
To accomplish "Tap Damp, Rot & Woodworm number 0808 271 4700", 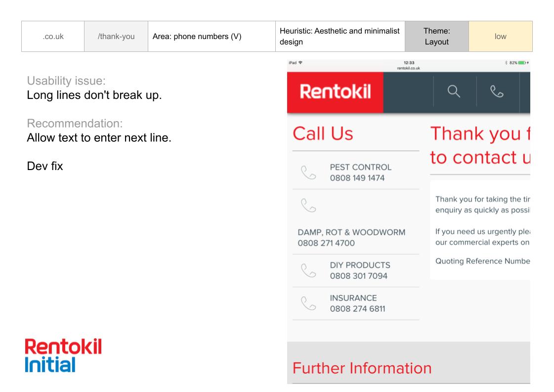I will 326,243.
